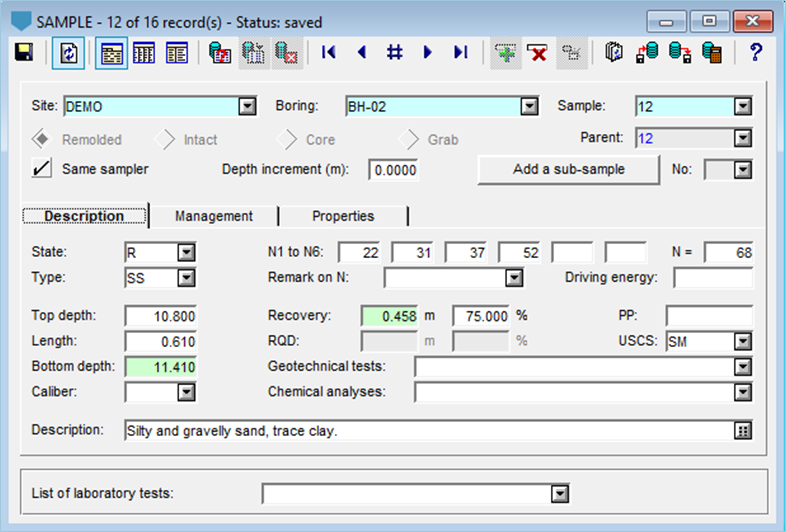Click the grayed database sort icon

(x=254, y=53)
